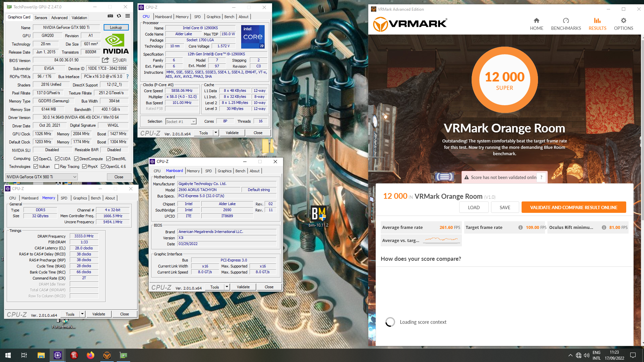Screen dimensions: 644x362
Task: Switch to GPU-Z Sensors tab
Action: pos(41,18)
